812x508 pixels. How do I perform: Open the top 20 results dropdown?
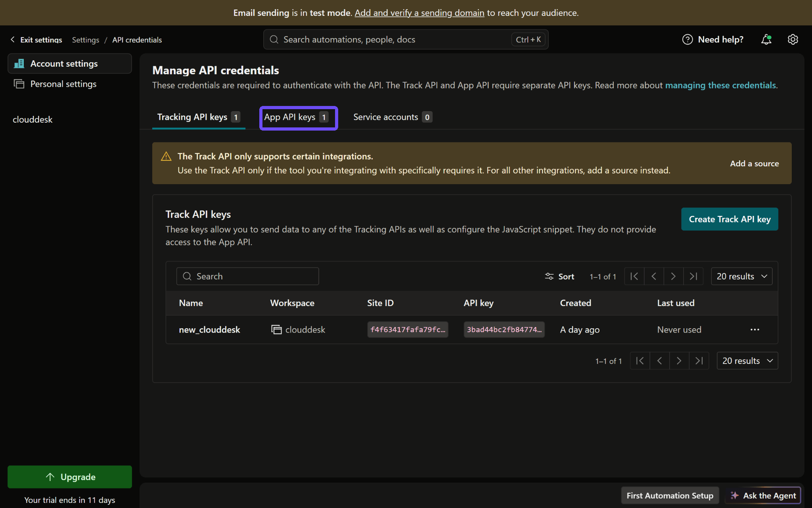coord(741,276)
